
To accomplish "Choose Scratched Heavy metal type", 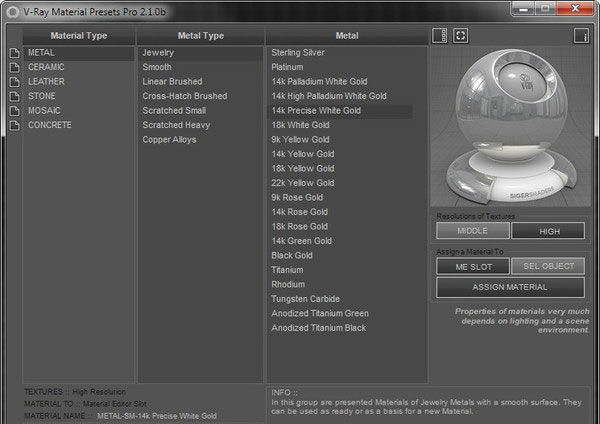I will (201, 125).
